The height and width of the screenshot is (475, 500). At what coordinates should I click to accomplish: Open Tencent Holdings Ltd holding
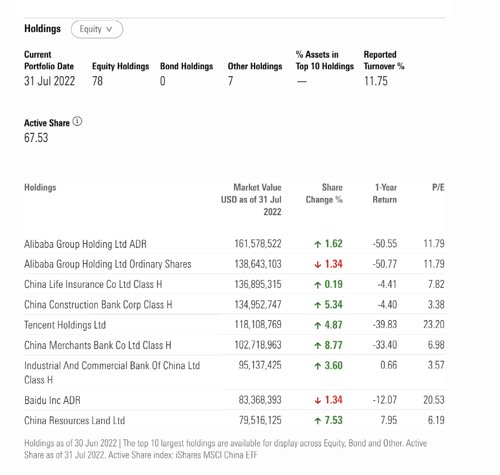tap(65, 325)
